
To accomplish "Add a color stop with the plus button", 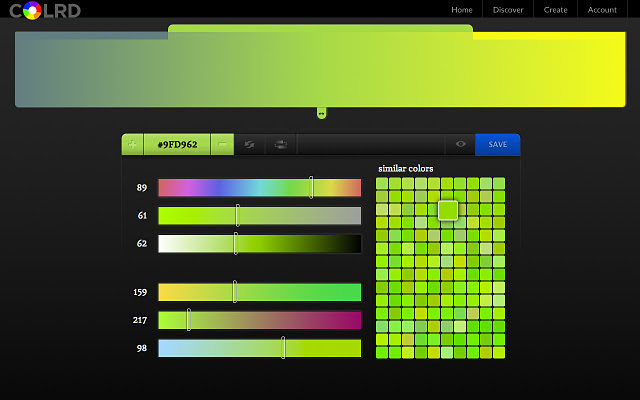I will 133,144.
